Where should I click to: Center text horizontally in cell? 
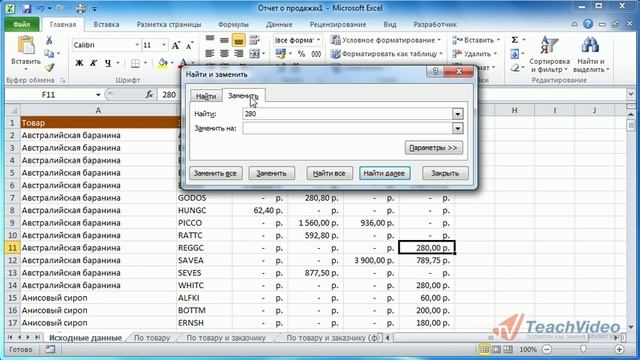(x=224, y=53)
